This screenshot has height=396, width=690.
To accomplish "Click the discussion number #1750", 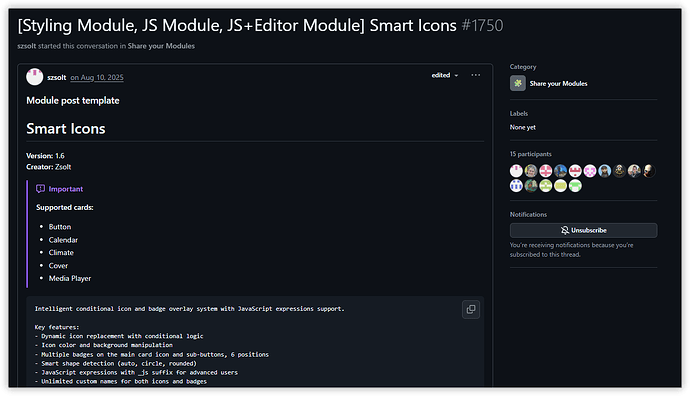I will pyautogui.click(x=482, y=26).
